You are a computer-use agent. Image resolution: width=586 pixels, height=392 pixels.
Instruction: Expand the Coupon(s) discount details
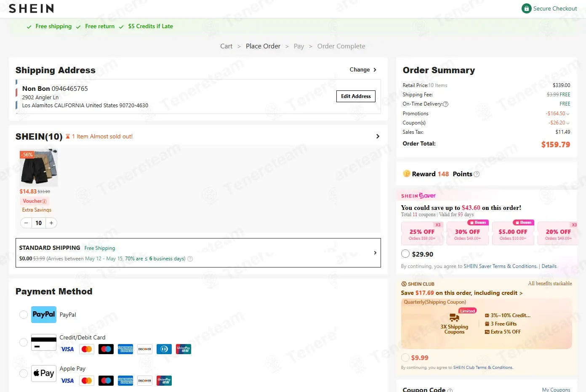click(x=568, y=123)
